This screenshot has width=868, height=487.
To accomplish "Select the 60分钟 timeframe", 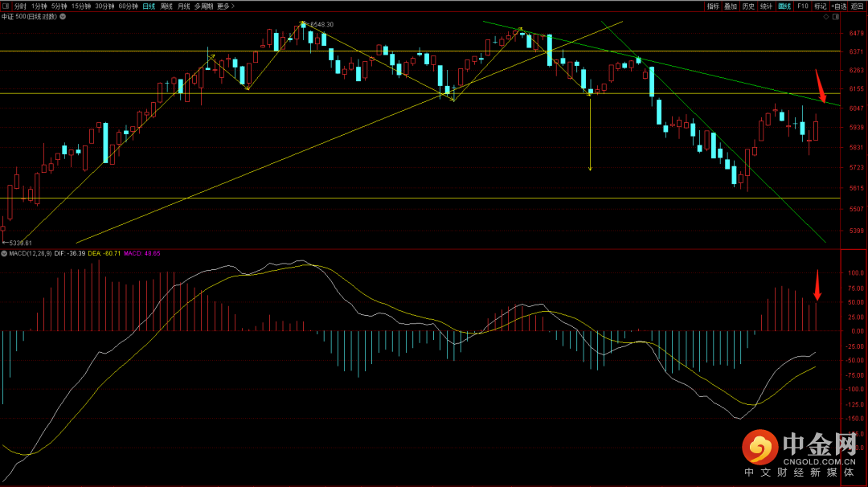I will [x=128, y=6].
